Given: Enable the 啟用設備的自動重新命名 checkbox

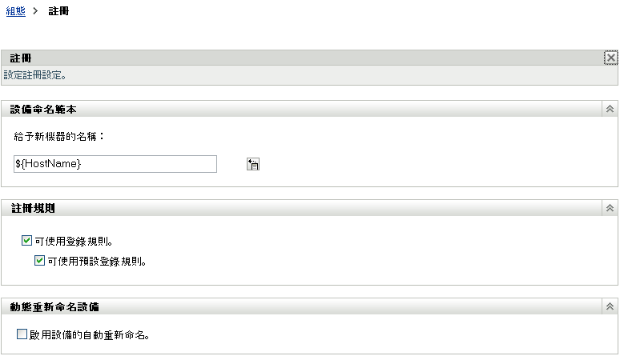Looking at the screenshot, I should pos(22,334).
